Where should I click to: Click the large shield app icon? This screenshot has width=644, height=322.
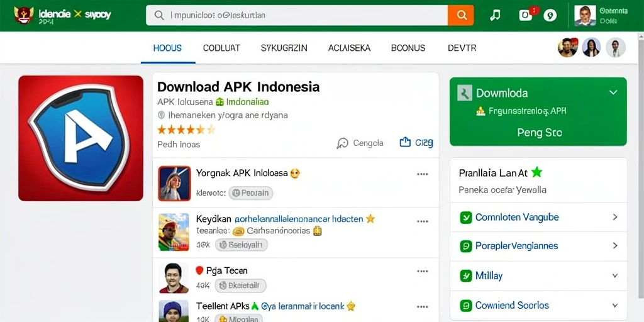click(80, 138)
